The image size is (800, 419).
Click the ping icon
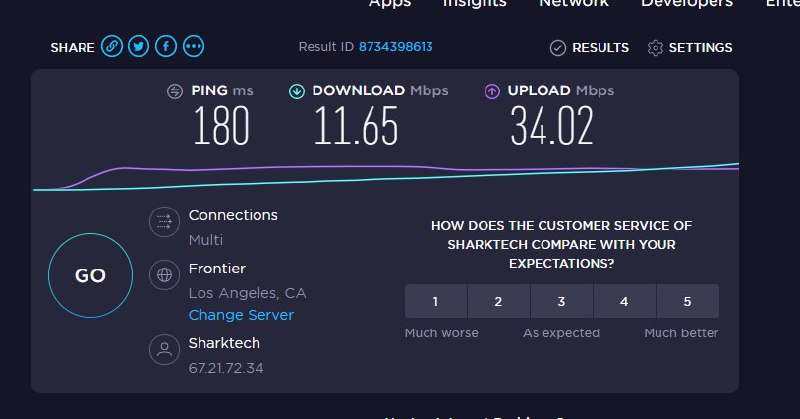point(175,91)
